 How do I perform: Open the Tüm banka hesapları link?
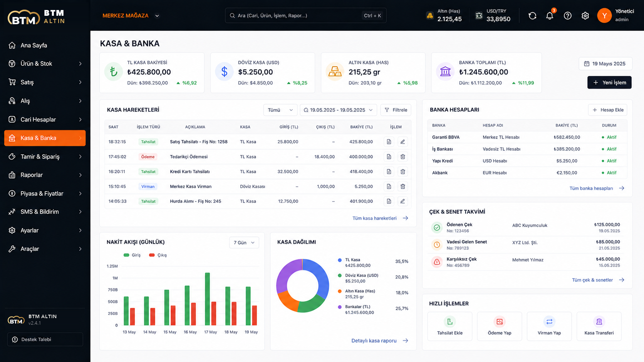597,189
